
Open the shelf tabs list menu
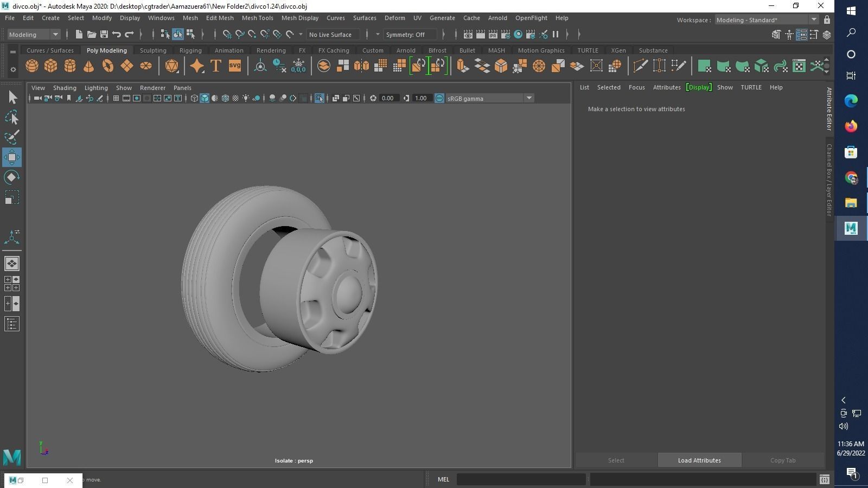click(12, 52)
